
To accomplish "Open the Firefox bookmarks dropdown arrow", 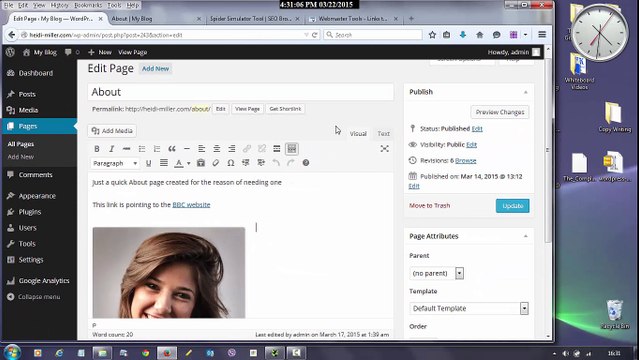I will [x=525, y=35].
